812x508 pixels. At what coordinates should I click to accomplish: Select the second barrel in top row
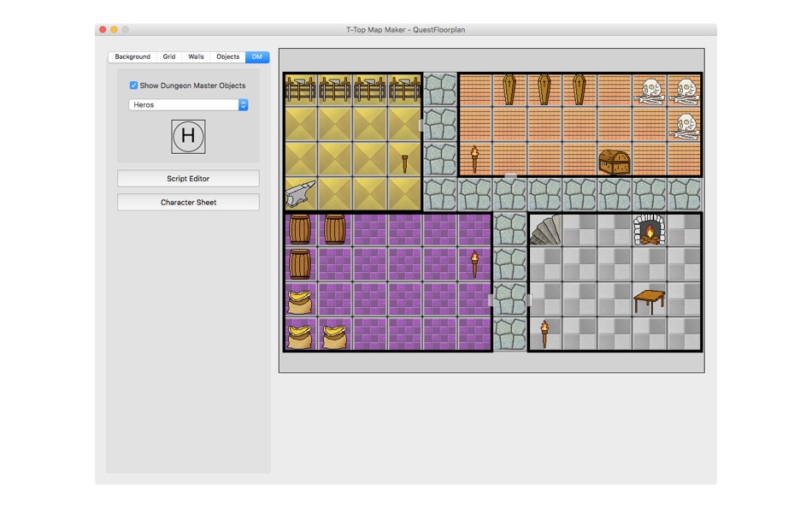[334, 229]
